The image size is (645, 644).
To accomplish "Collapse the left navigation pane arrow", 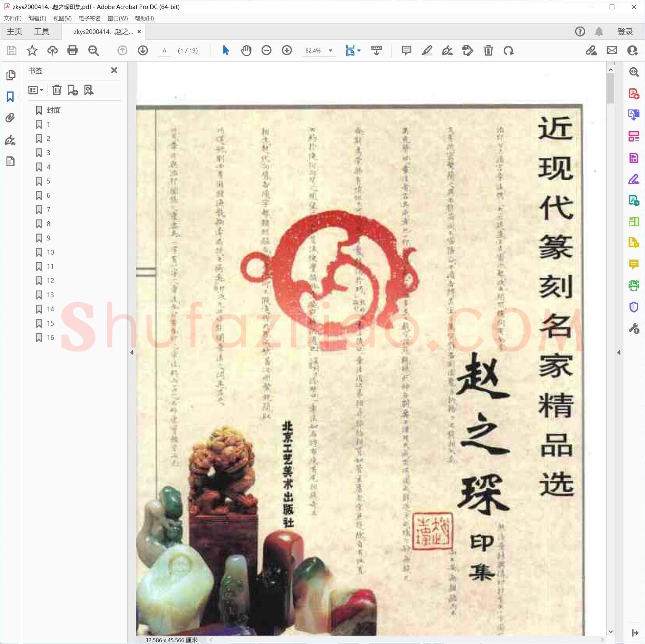I will pos(132,352).
